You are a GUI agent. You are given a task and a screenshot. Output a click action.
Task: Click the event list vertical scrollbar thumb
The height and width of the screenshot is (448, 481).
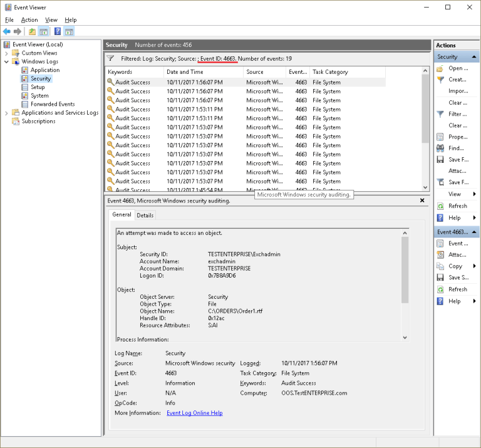(425, 108)
